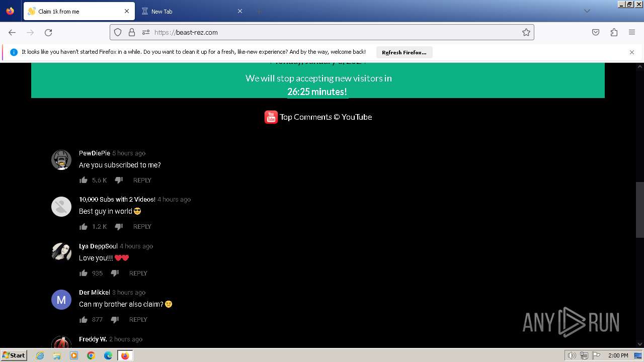This screenshot has height=362, width=644.
Task: Switch to the 'Claim 1k from me' tab
Action: coord(78,11)
